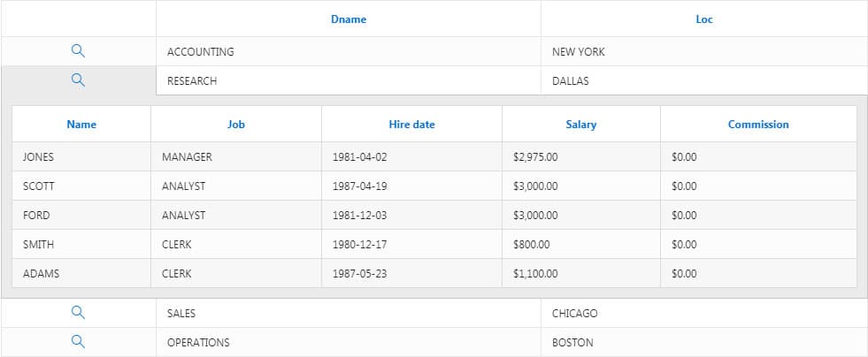Click the Commission column header
The width and height of the screenshot is (868, 357).
click(x=758, y=125)
